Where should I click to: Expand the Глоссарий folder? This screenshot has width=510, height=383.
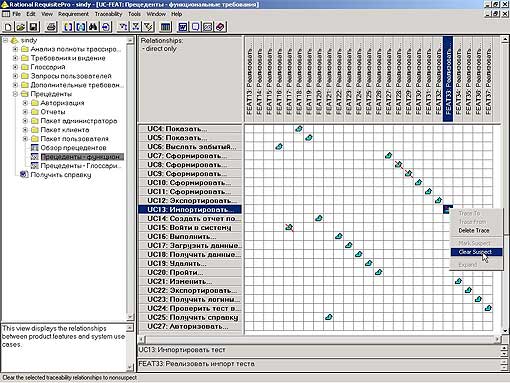(x=15, y=67)
